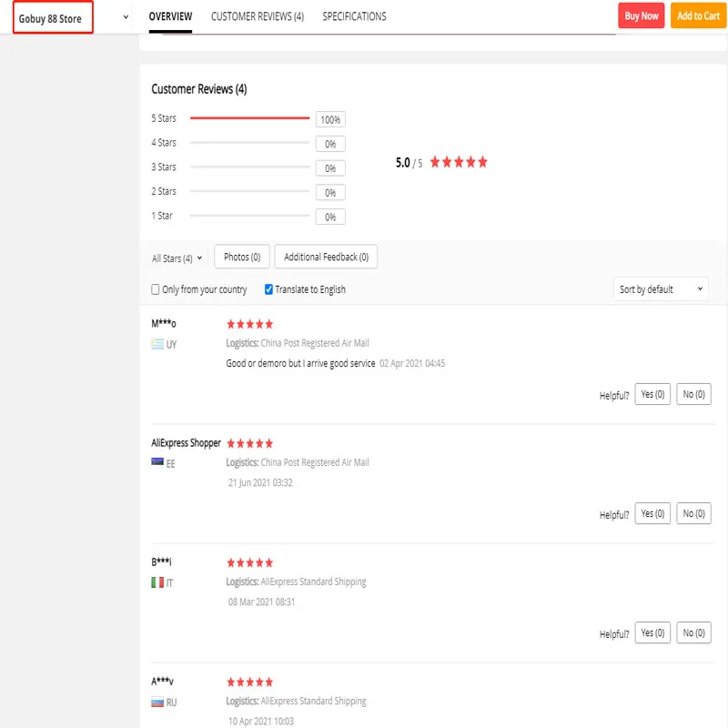728x728 pixels.
Task: Open the Gobuy 88 Store link
Action: point(50,18)
